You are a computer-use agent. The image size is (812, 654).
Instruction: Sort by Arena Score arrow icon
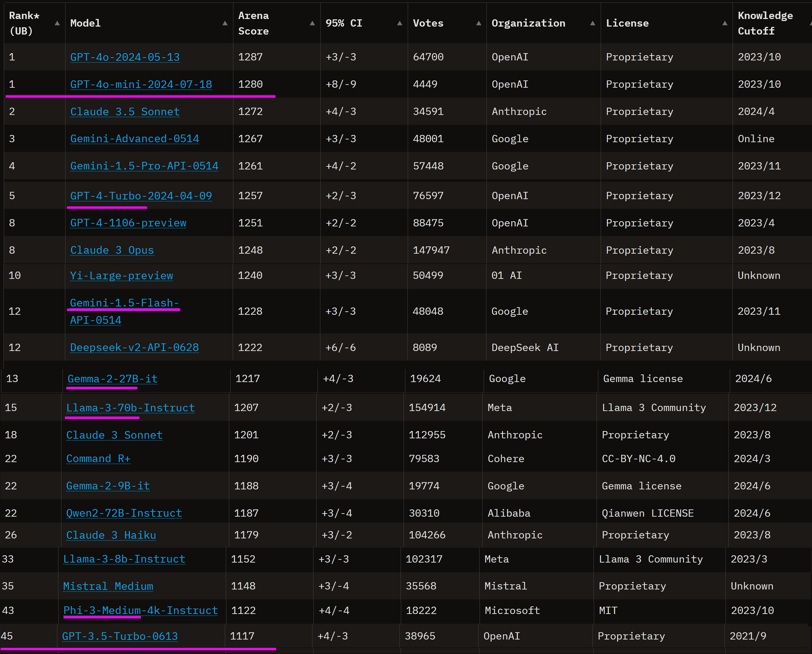(x=312, y=23)
